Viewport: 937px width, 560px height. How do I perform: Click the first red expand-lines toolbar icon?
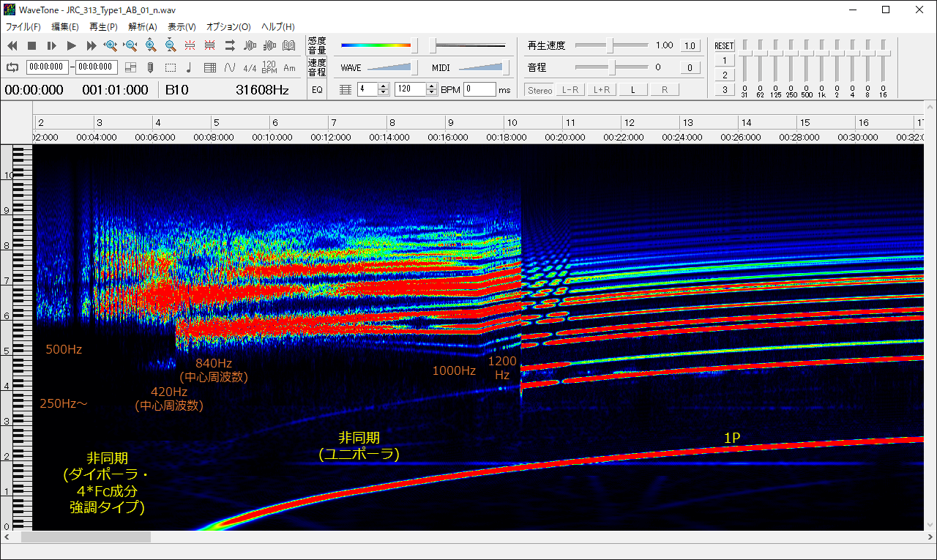(x=190, y=45)
